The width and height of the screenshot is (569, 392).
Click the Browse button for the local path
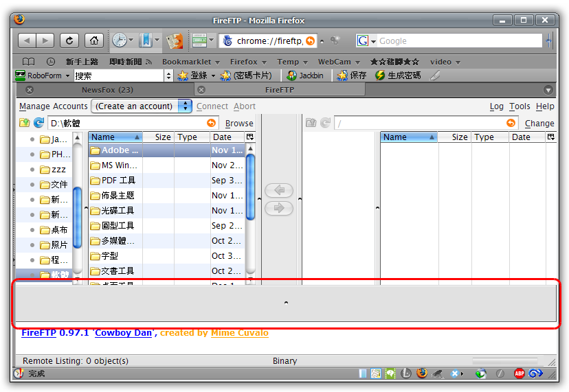click(239, 124)
